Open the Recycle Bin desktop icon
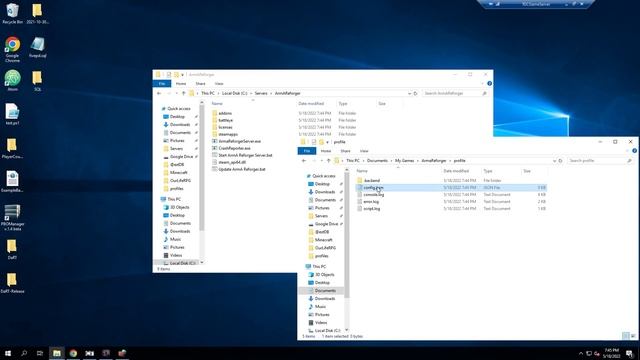Image resolution: width=640 pixels, height=360 pixels. tap(12, 13)
